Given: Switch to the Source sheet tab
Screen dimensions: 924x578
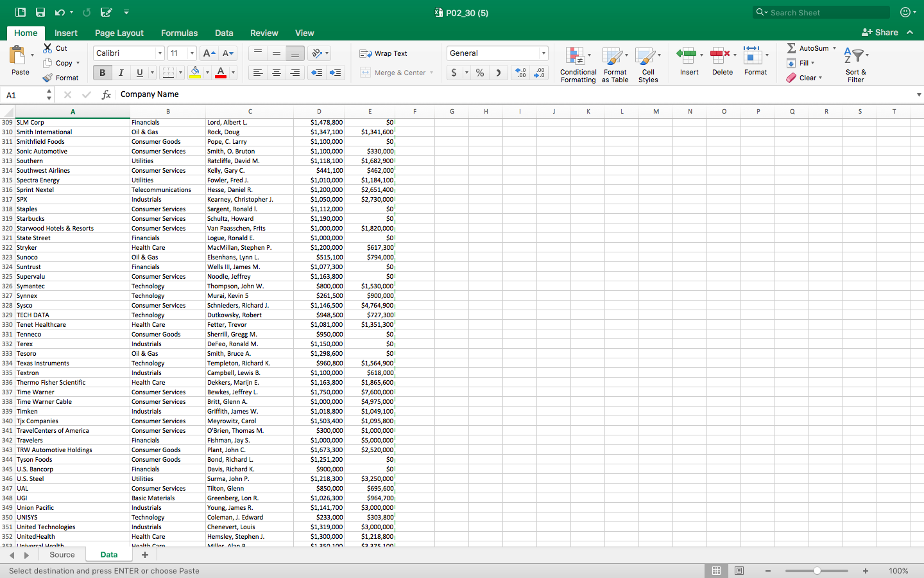Looking at the screenshot, I should click(x=62, y=555).
